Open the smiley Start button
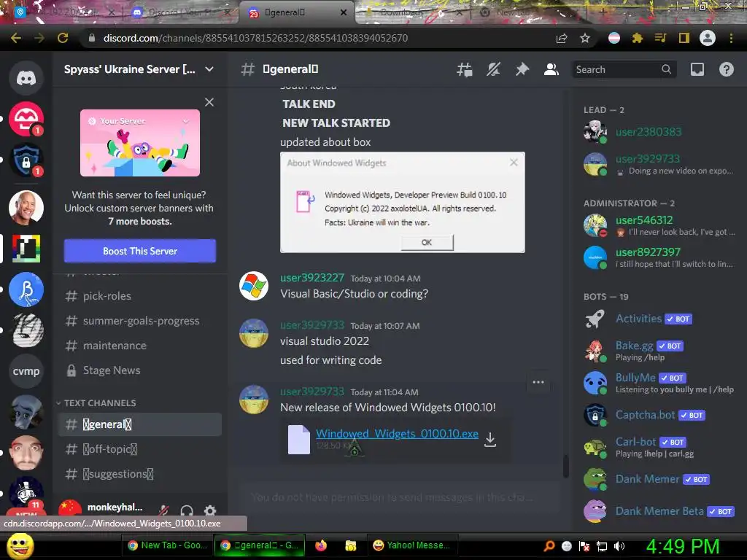747x560 pixels. (20, 545)
